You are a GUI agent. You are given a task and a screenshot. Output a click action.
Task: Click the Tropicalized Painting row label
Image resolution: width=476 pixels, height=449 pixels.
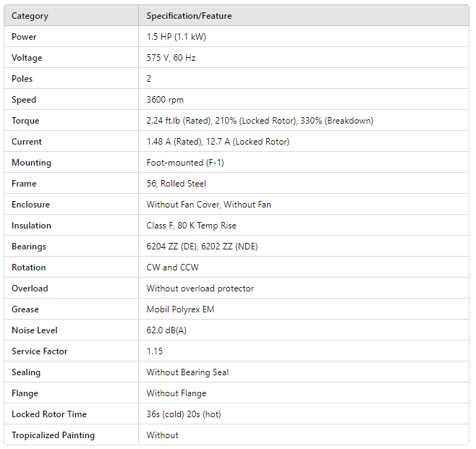[x=53, y=435]
